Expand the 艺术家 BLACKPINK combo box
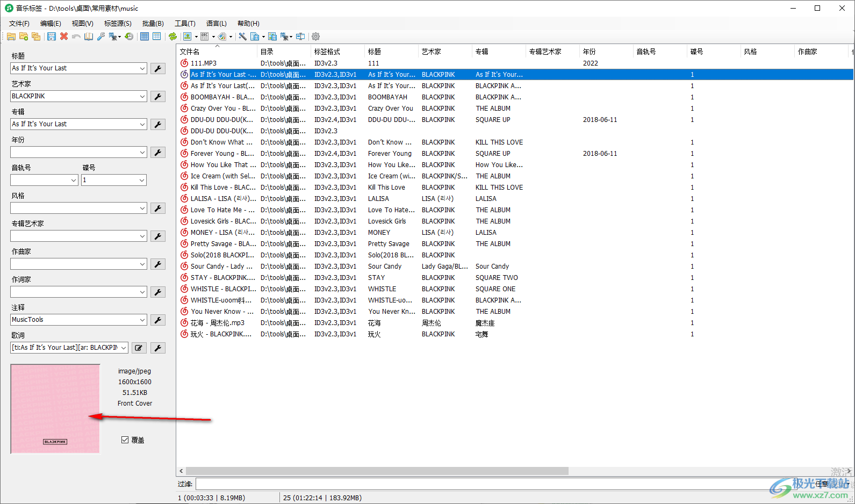This screenshot has width=855, height=504. pyautogui.click(x=142, y=96)
